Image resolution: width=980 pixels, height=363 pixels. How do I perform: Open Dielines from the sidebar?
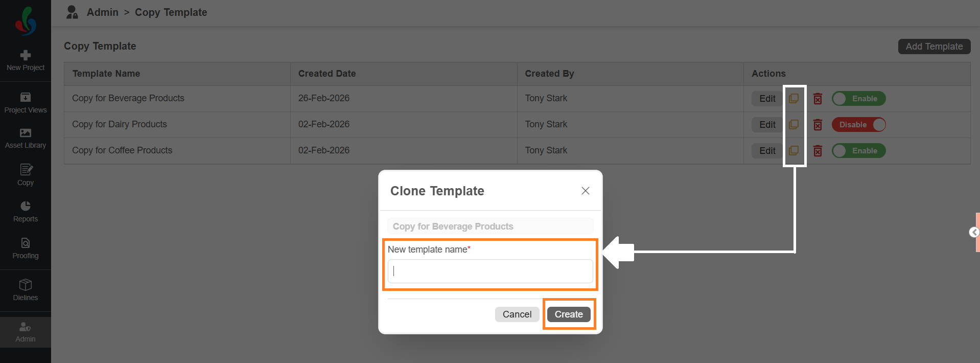[x=26, y=290]
